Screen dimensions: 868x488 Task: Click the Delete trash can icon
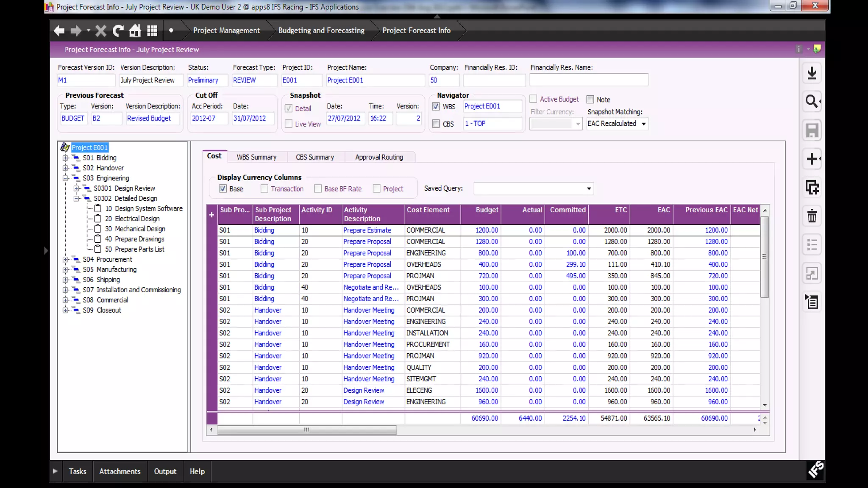tap(812, 216)
